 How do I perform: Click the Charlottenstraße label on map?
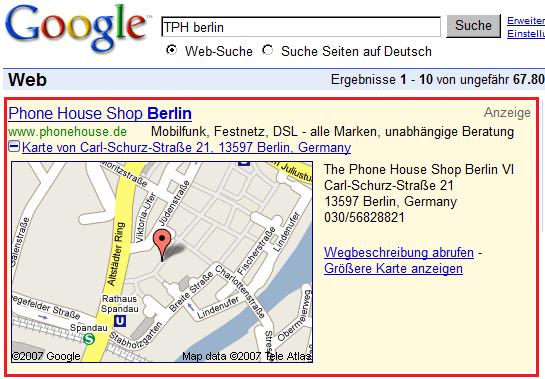click(x=240, y=291)
